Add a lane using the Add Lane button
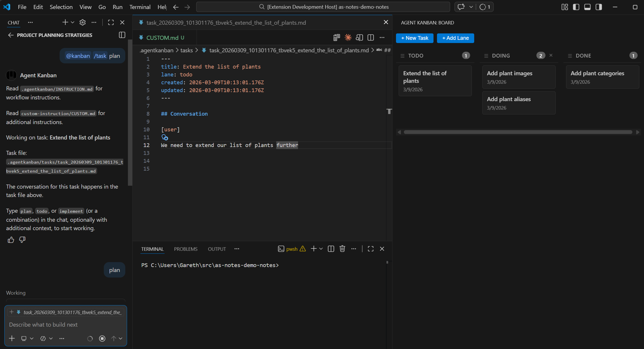This screenshot has width=644, height=349. coord(455,38)
